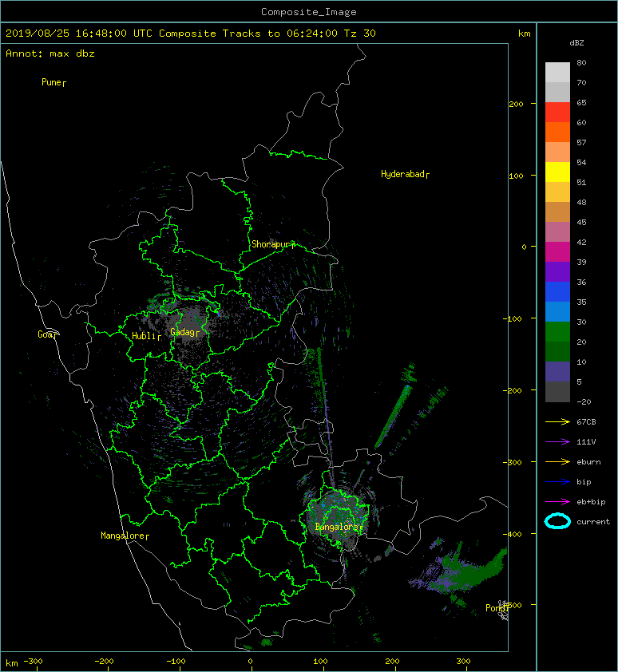This screenshot has height=672, width=618.
Task: Click the 'dBZ' color scale heading
Action: point(576,43)
